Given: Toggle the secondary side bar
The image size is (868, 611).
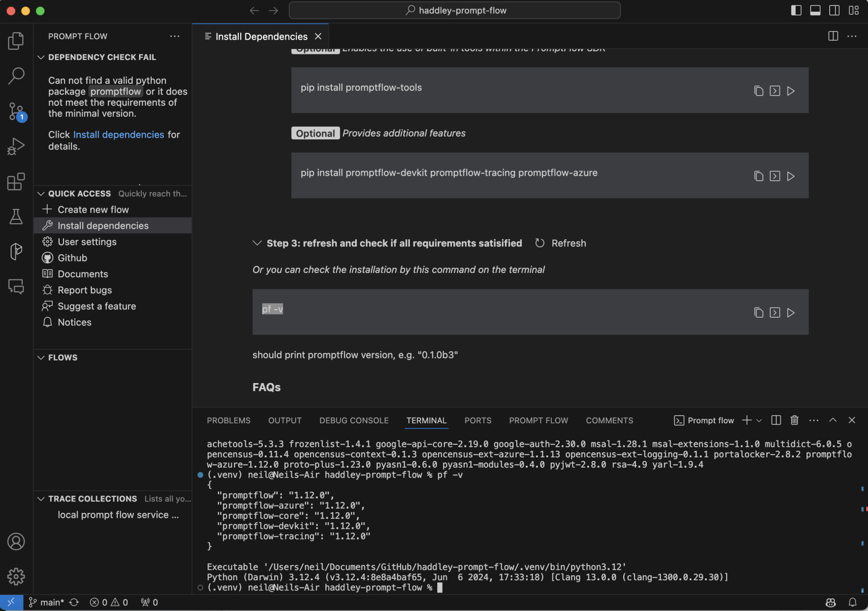Looking at the screenshot, I should [834, 10].
